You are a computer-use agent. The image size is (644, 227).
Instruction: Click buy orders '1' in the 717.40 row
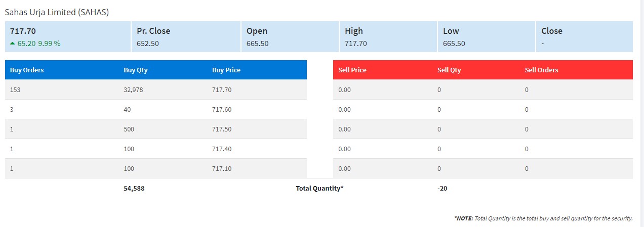(12, 149)
